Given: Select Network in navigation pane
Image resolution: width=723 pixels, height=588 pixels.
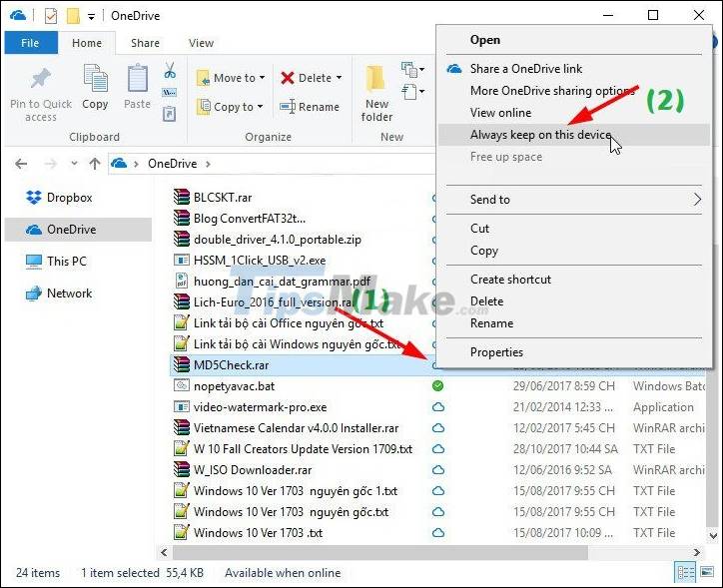Looking at the screenshot, I should pyautogui.click(x=59, y=294).
